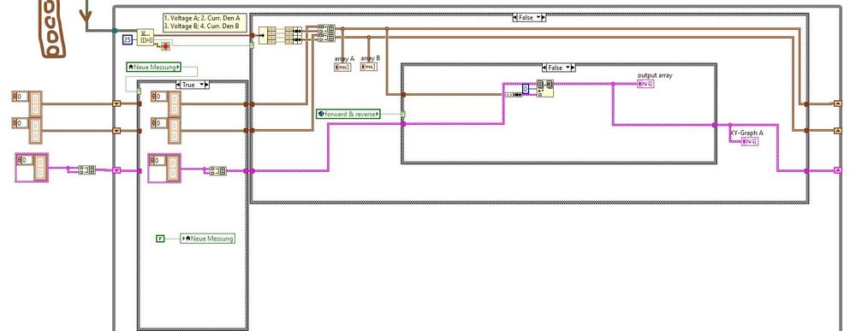Select the numeric constant 25

click(128, 39)
